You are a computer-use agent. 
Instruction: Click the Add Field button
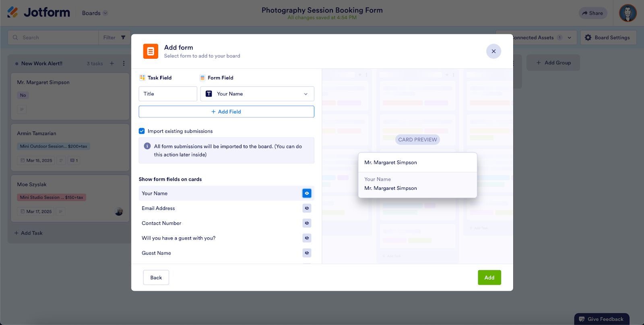tap(226, 112)
